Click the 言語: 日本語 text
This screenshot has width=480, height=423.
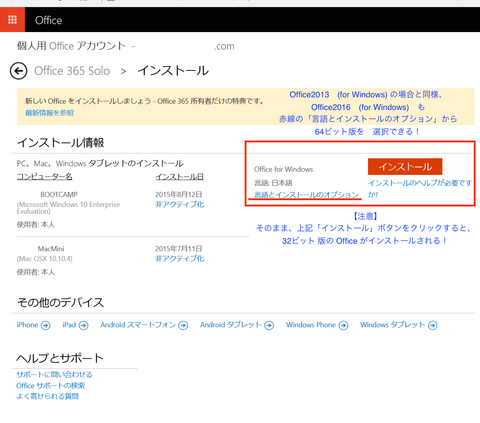[273, 183]
